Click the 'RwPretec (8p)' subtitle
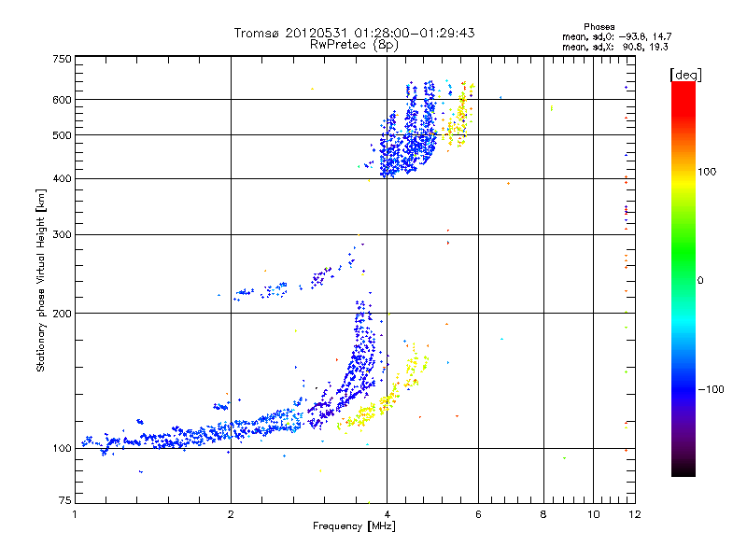 [354, 45]
